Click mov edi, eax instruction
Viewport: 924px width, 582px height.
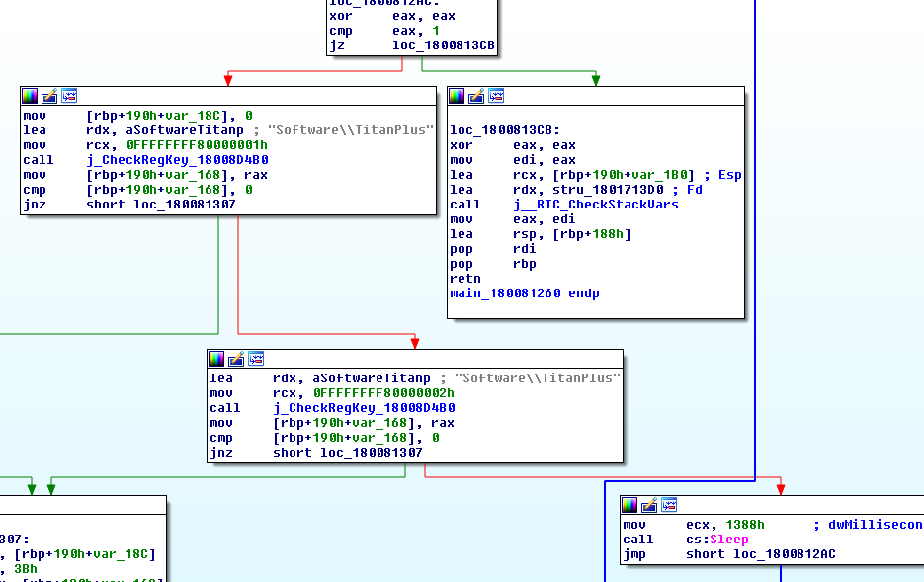pyautogui.click(x=513, y=160)
